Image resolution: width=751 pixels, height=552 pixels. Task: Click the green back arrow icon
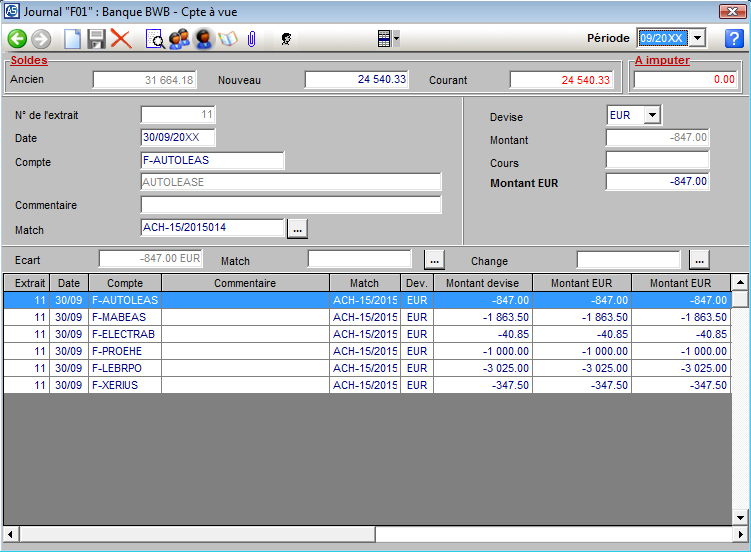(x=17, y=39)
